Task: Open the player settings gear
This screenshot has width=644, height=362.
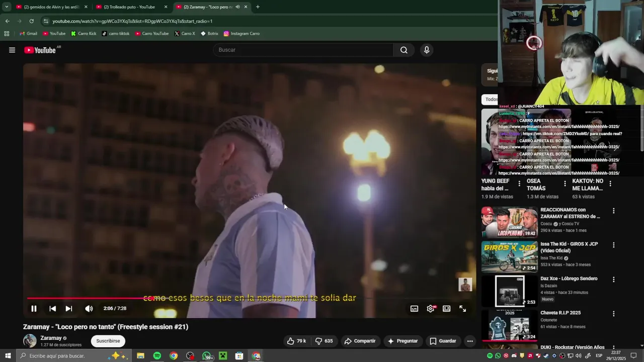Action: click(x=431, y=309)
